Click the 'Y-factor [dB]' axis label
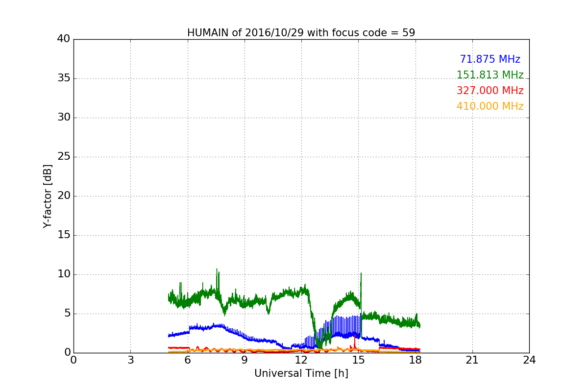The image size is (588, 392). tap(48, 196)
